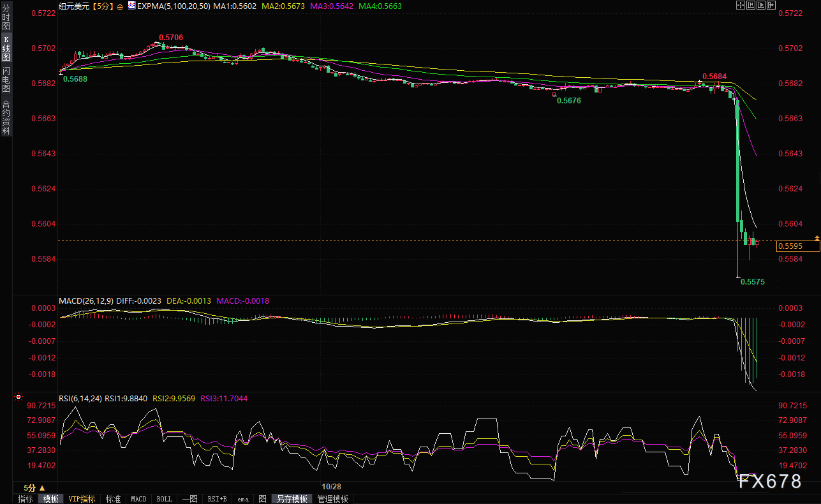The image size is (821, 504).
Task: Open the 闪电图 sidebar tab
Action: click(6, 80)
